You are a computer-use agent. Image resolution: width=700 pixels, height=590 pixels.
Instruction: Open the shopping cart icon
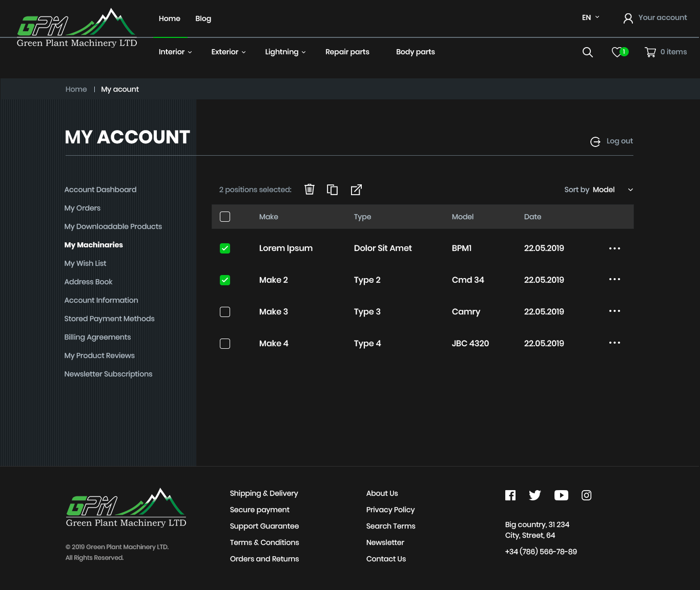coord(650,52)
